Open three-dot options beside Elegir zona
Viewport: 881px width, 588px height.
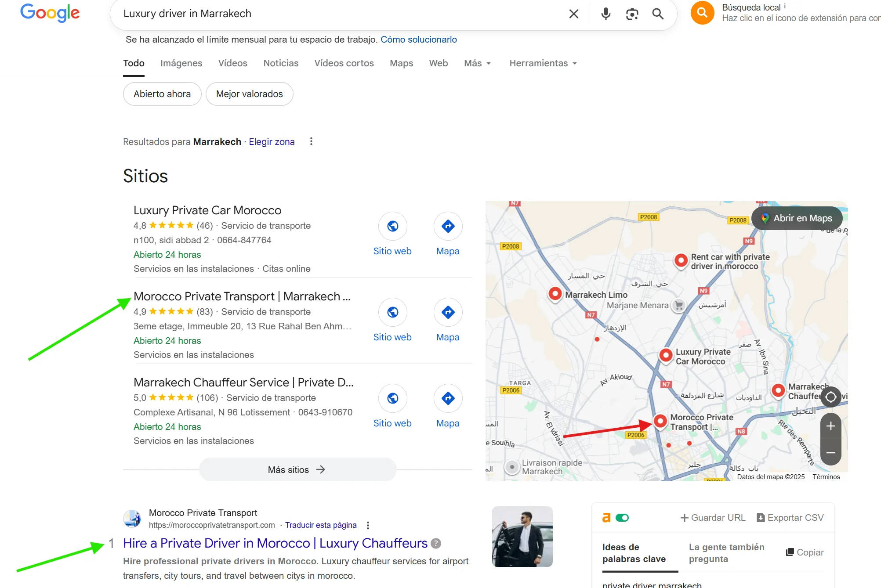(311, 141)
